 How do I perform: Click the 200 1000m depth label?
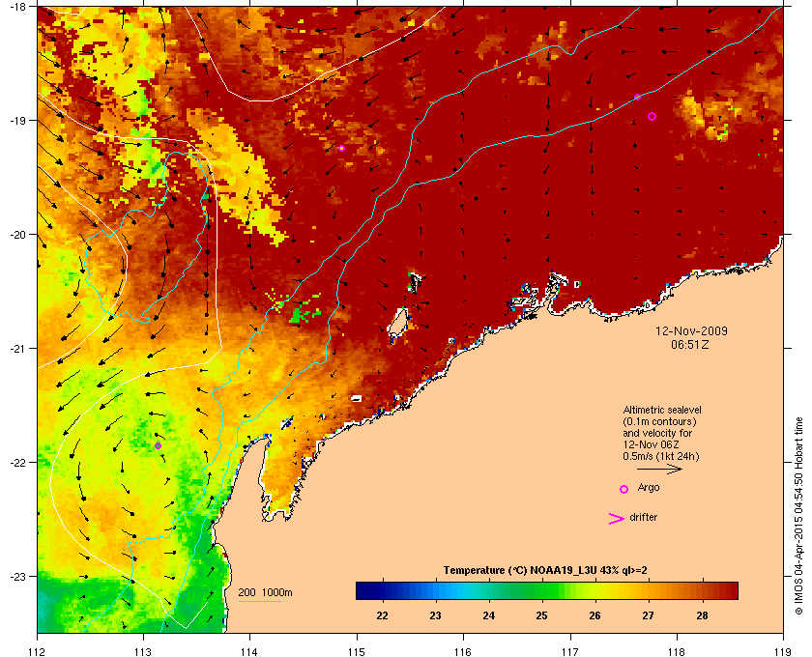click(265, 592)
